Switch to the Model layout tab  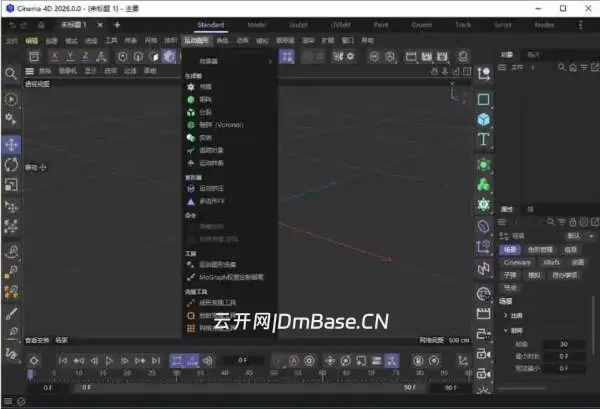click(x=256, y=25)
